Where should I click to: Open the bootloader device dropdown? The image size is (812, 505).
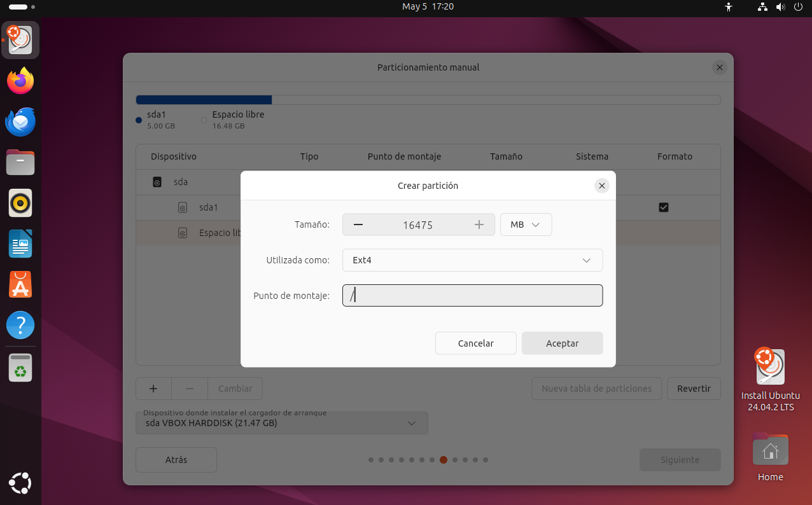[x=281, y=423]
